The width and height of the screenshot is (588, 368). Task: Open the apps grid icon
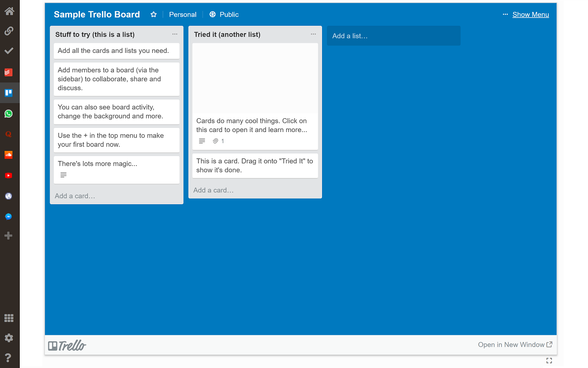[9, 318]
